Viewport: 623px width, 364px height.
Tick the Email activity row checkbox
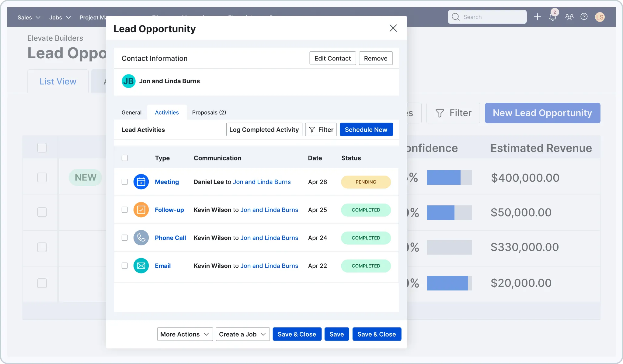pyautogui.click(x=125, y=266)
